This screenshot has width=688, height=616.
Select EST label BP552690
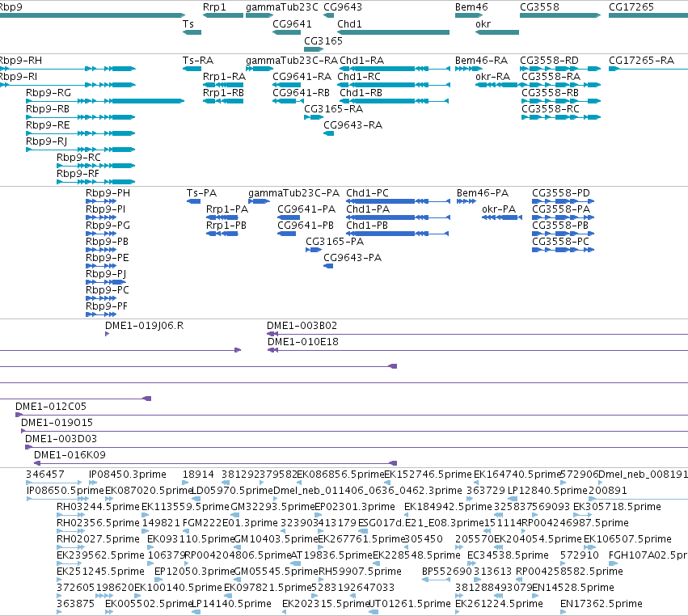pos(447,572)
